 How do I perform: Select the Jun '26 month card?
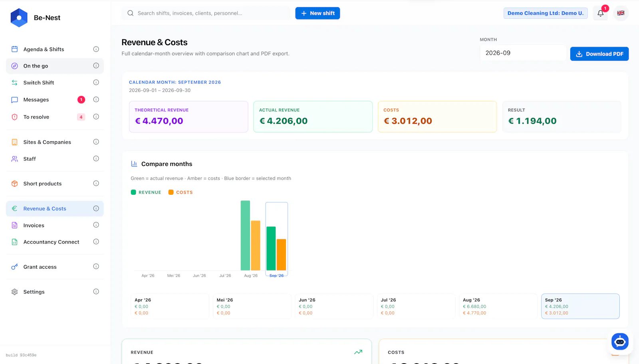(x=334, y=306)
